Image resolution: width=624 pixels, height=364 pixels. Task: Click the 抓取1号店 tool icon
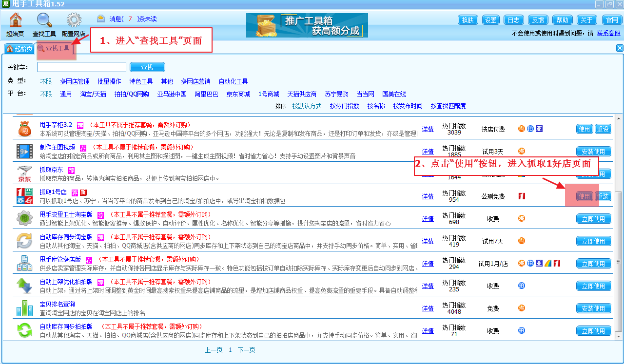tap(24, 196)
